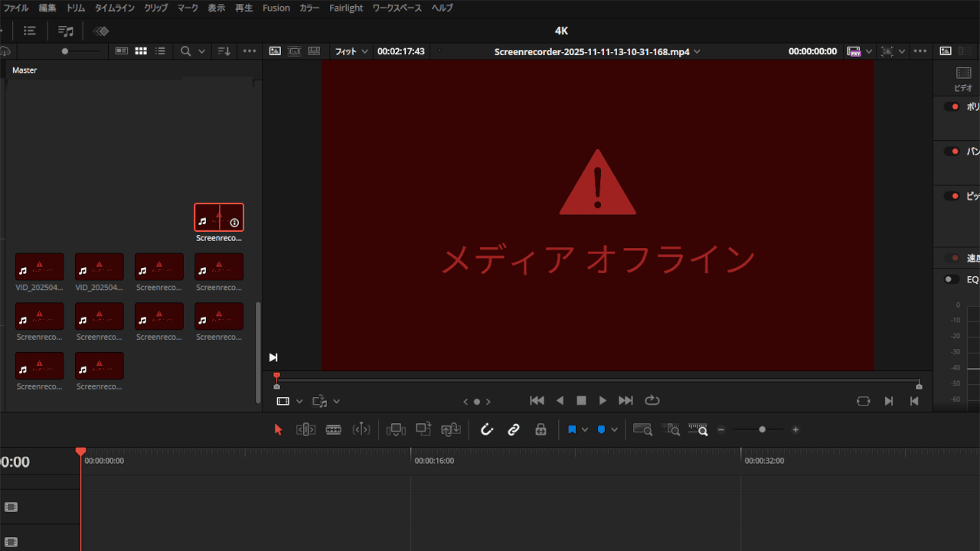Open the ビデオ inspector tab

tap(963, 78)
